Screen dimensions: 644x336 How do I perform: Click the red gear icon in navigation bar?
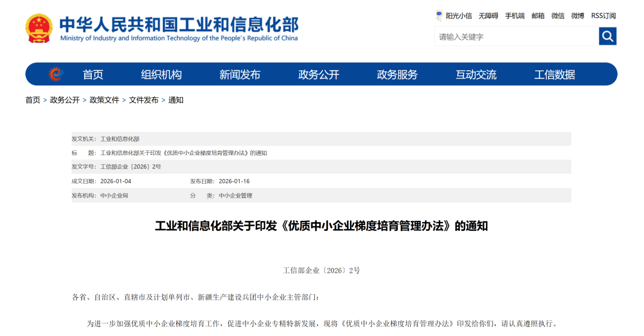[55, 75]
